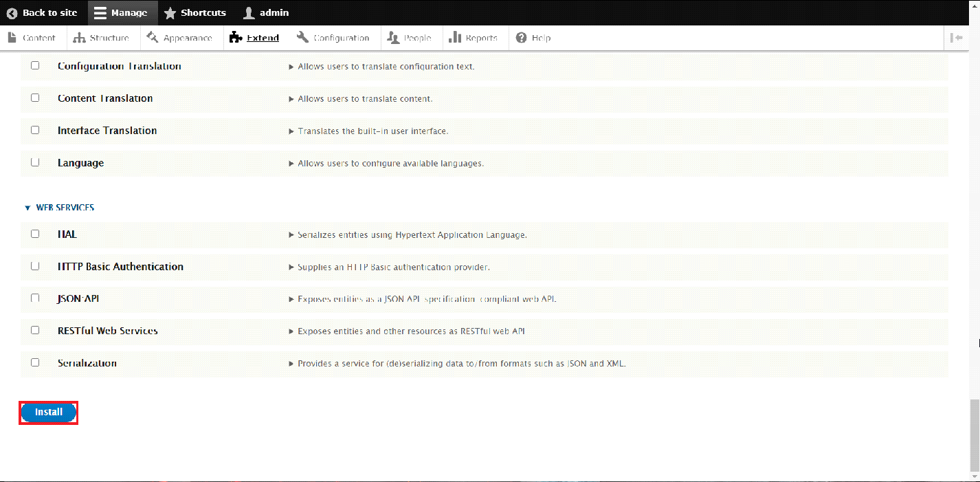The image size is (980, 482).
Task: Tick the Content Translation checkbox
Action: point(35,98)
